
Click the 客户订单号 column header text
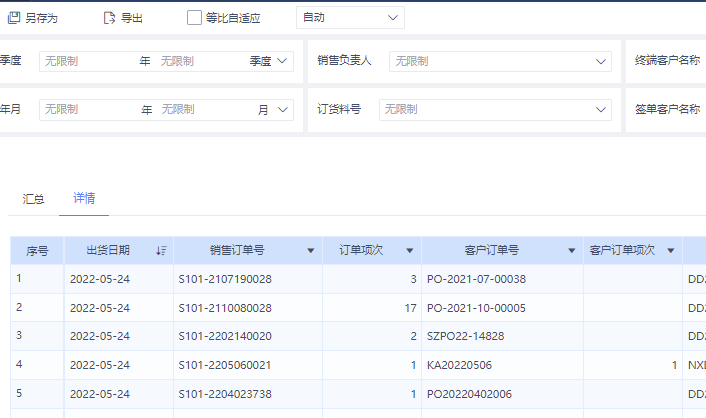[x=492, y=250]
